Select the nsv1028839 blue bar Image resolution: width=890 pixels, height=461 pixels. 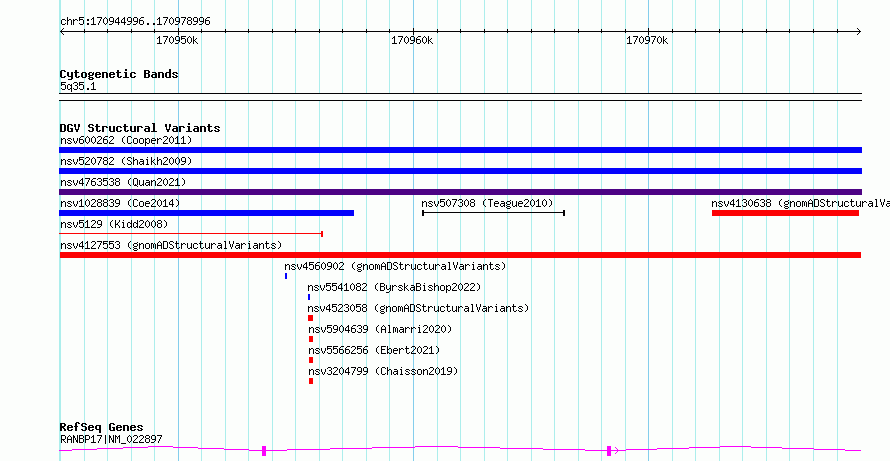tap(207, 213)
